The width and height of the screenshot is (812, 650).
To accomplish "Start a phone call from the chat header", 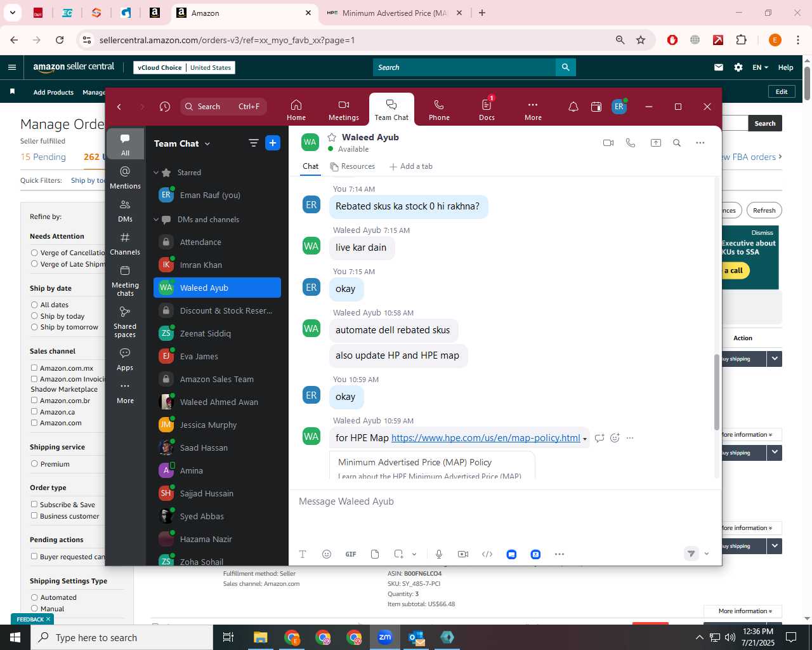I will coord(631,143).
